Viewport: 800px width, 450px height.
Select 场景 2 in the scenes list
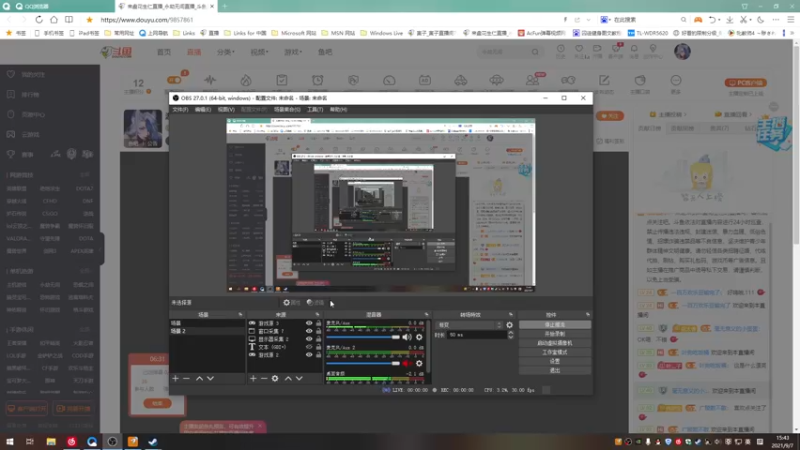[207, 331]
